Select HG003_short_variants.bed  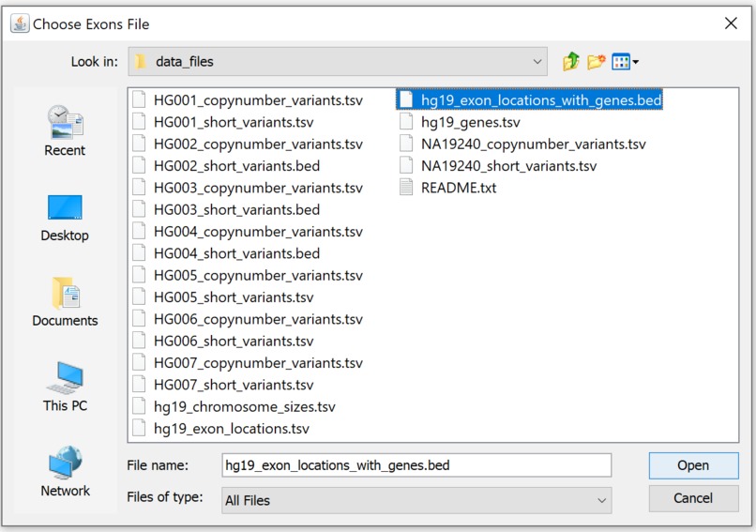pyautogui.click(x=226, y=209)
